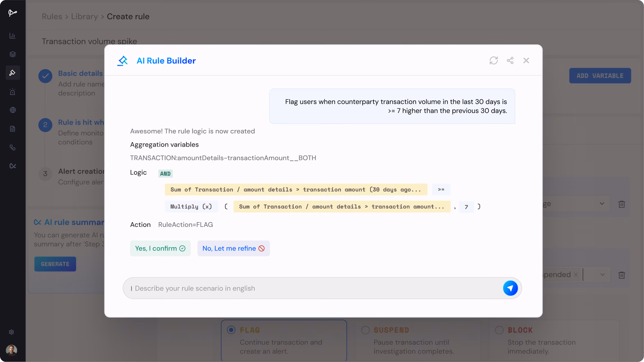Select the FLAG radio option
Screen dimensions: 644x362
[231, 330]
